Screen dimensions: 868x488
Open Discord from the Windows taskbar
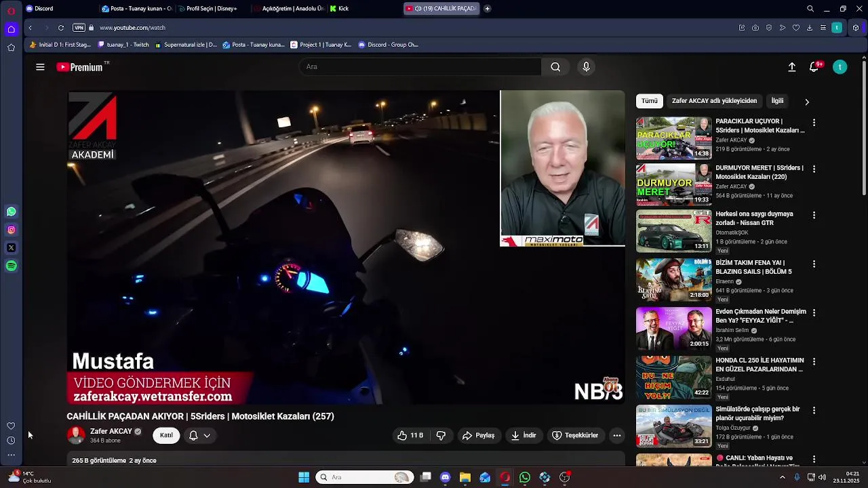click(x=445, y=477)
